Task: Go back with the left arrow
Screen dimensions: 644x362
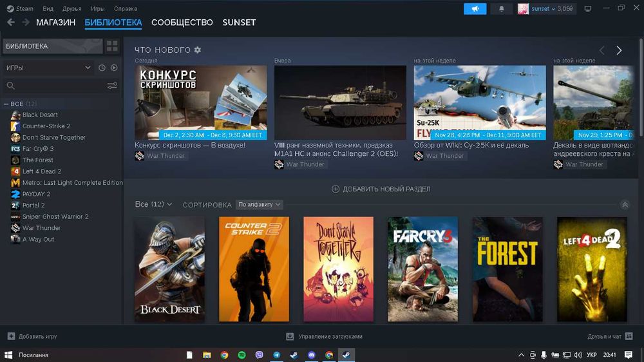Action: [11, 22]
